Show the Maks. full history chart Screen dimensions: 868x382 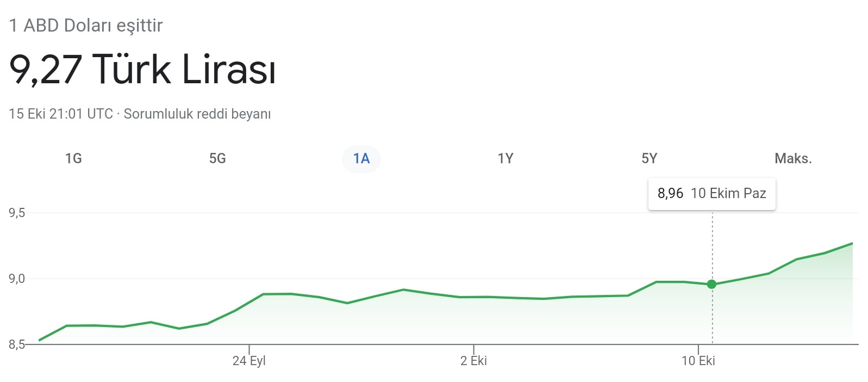(x=792, y=159)
